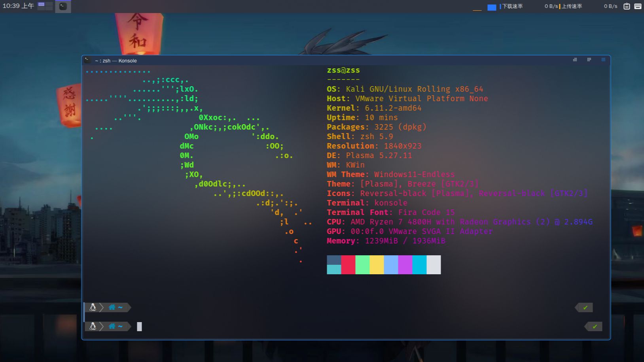The height and width of the screenshot is (362, 644).
Task: Close the Konsole window
Action: [603, 60]
